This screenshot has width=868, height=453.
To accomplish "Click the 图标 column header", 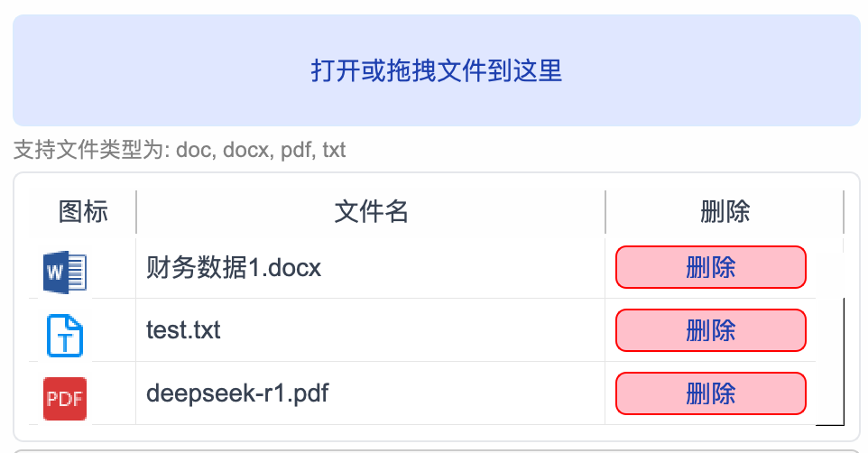I will coord(83,212).
